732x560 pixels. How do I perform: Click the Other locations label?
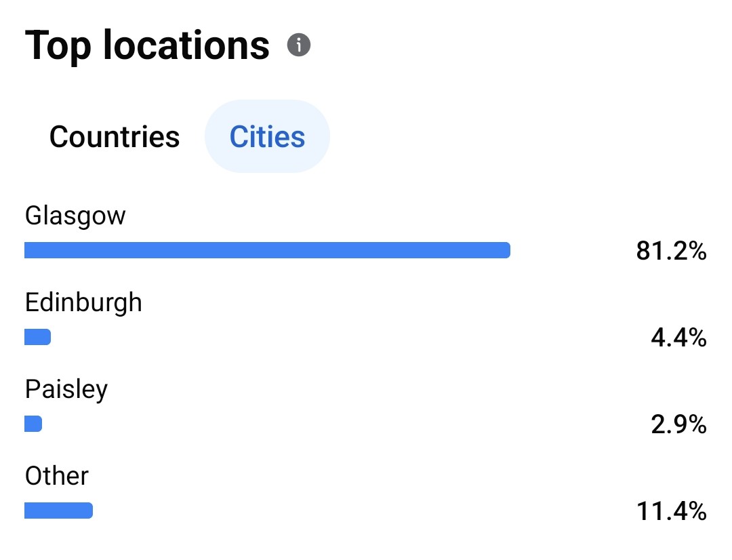click(57, 476)
